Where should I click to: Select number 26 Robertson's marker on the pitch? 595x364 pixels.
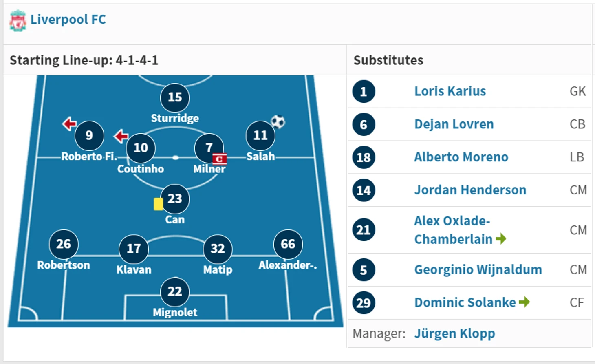click(x=64, y=244)
